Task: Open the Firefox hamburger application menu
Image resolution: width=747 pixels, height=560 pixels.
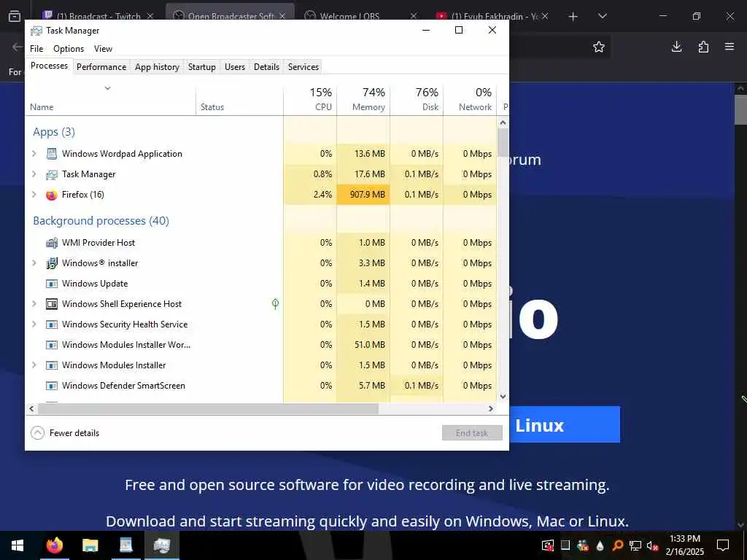Action: (729, 47)
